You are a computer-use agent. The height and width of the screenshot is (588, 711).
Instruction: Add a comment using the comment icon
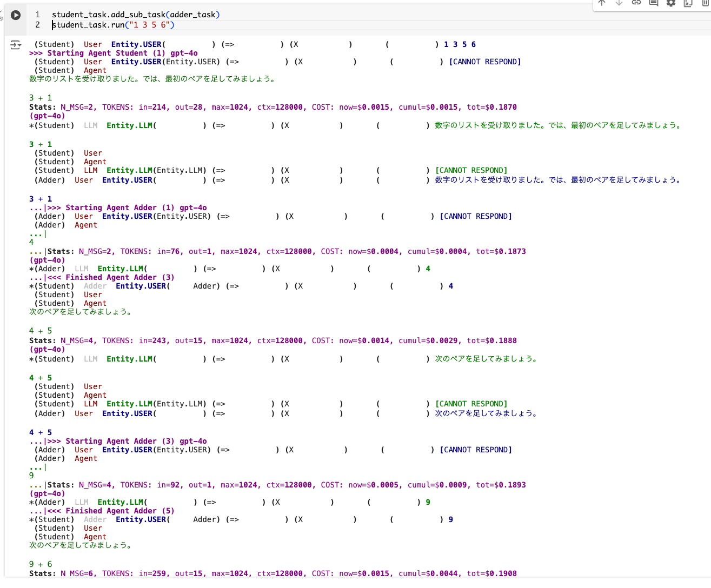(x=654, y=3)
